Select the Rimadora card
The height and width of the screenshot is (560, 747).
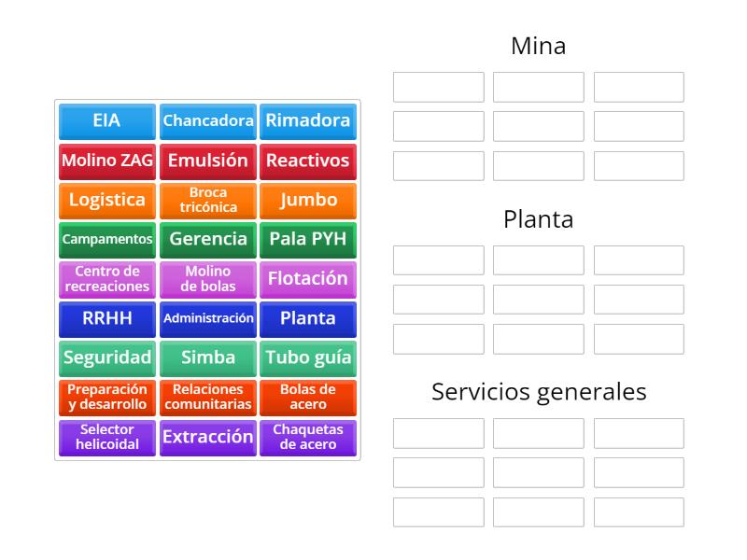(x=308, y=121)
